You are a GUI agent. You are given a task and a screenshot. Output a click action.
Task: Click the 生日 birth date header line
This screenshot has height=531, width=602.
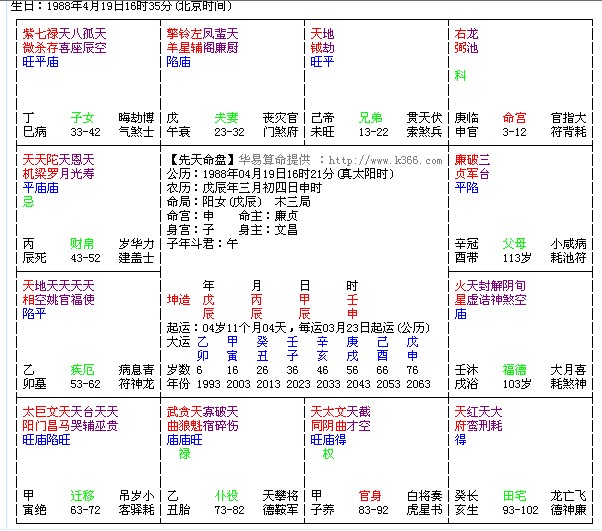point(121,6)
